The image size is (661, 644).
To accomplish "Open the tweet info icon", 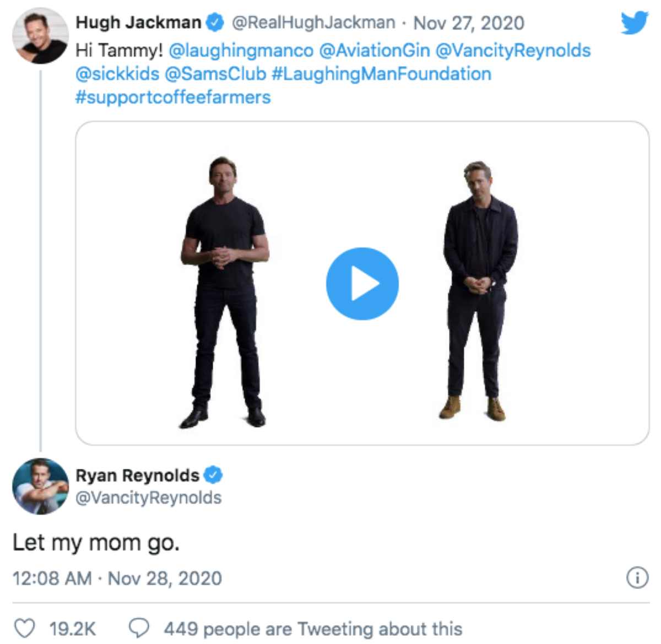I will click(637, 578).
